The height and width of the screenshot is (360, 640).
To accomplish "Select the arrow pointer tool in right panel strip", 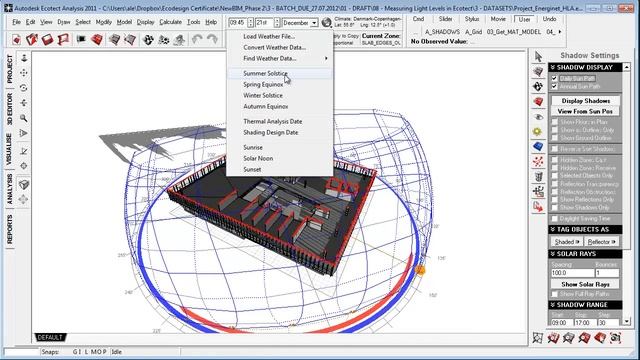I will click(538, 57).
